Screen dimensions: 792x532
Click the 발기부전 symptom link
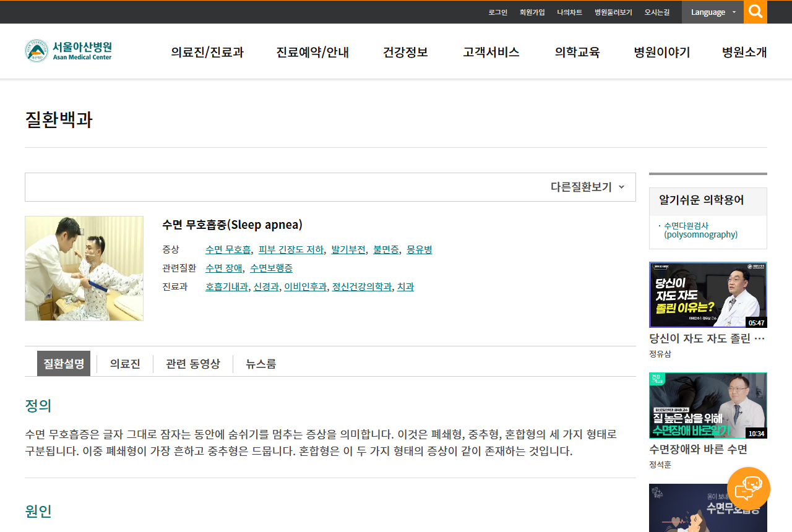(348, 250)
